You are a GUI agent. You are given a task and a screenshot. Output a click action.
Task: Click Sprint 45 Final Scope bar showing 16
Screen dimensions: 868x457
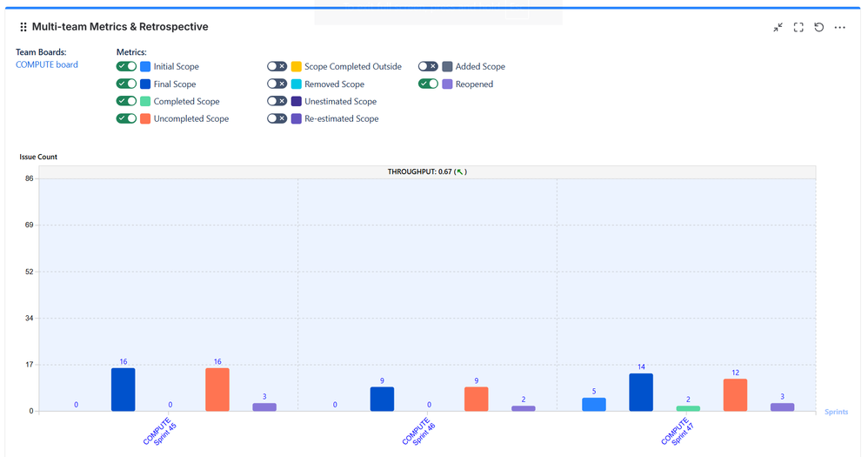pos(123,389)
